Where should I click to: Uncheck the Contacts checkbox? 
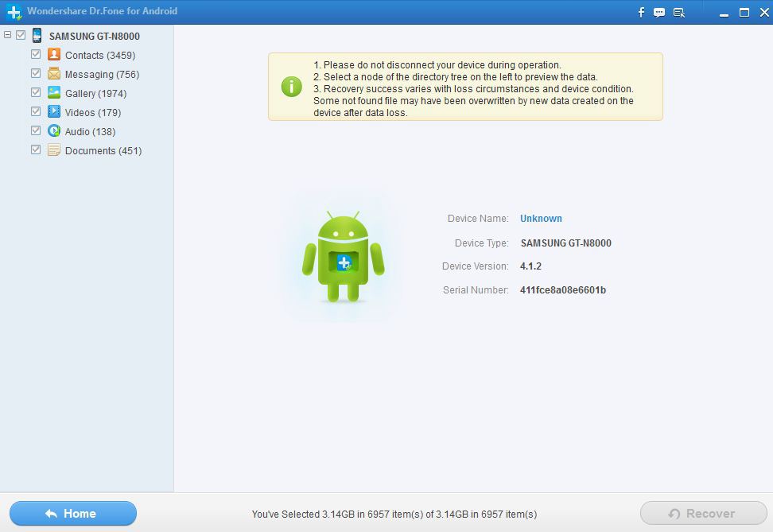click(35, 55)
